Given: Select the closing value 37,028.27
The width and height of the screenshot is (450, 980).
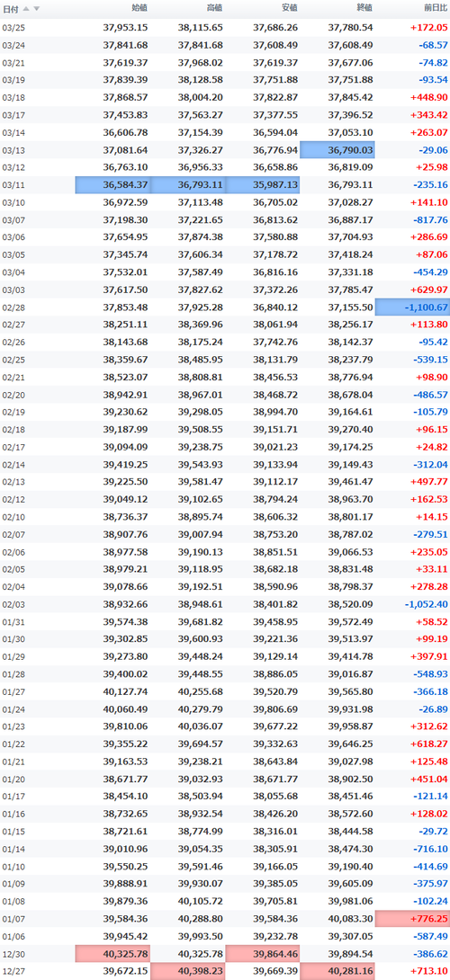Looking at the screenshot, I should [350, 202].
